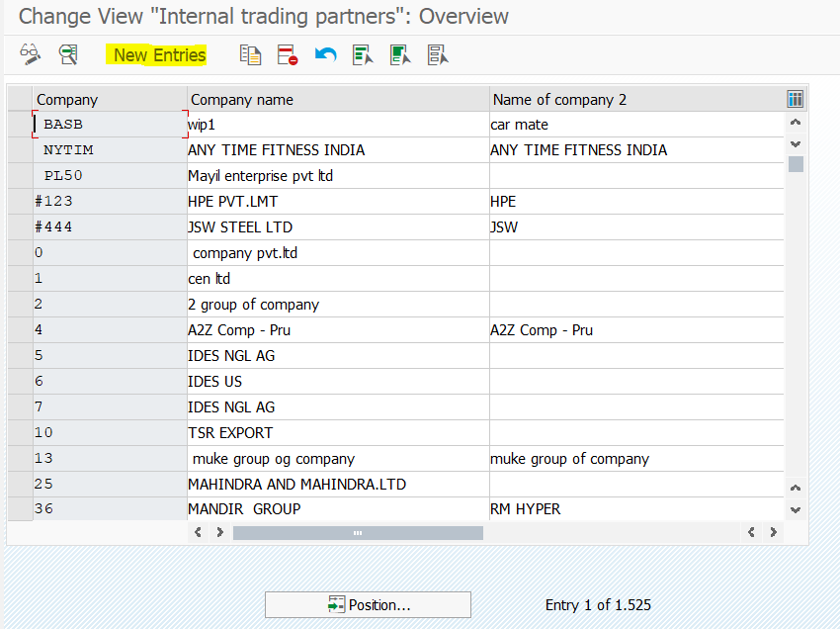Select row selector for BASB entry

21,125
